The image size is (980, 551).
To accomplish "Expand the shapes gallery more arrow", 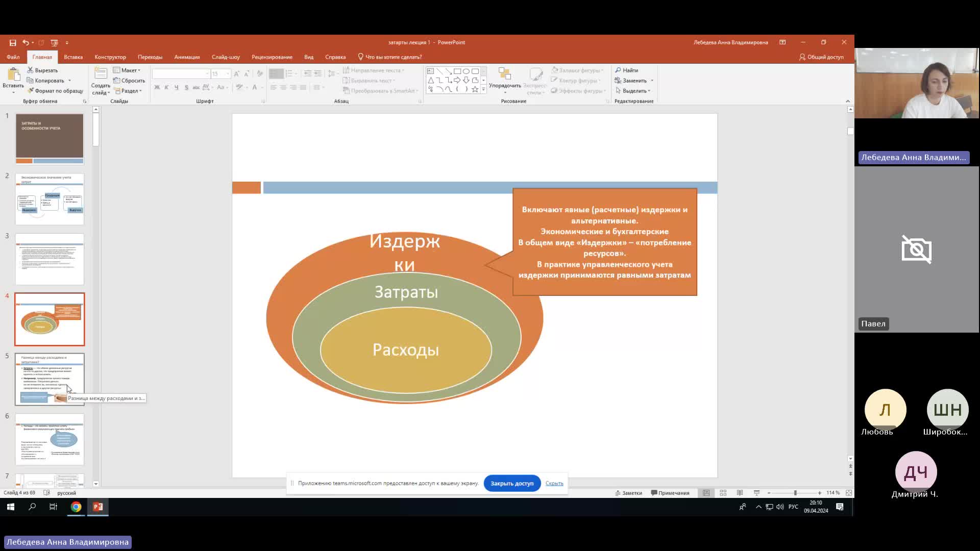I will point(483,89).
